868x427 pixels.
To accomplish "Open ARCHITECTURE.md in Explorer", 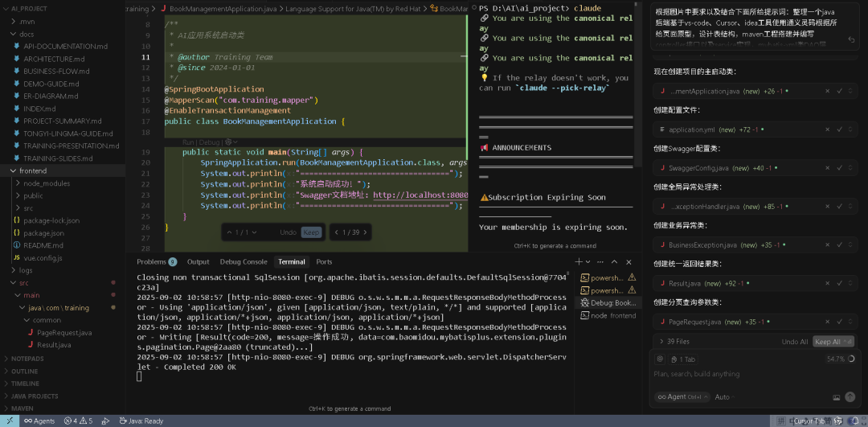I will [x=55, y=59].
